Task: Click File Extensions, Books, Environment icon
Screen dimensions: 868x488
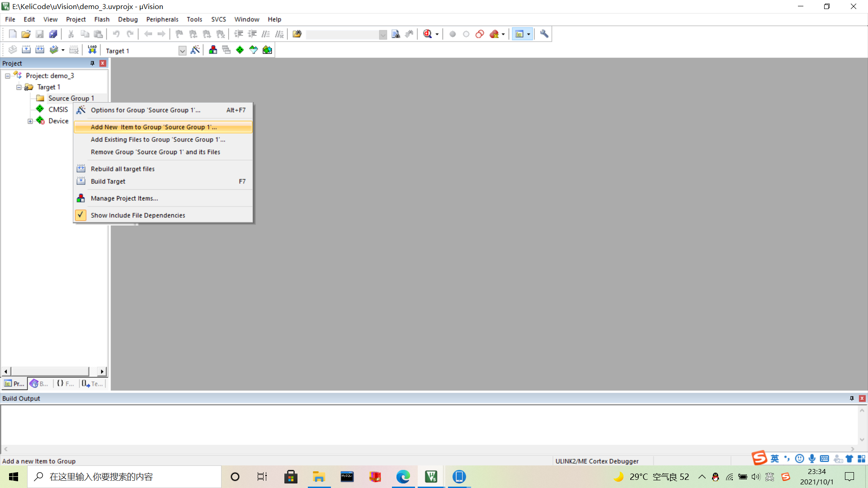Action: click(213, 50)
